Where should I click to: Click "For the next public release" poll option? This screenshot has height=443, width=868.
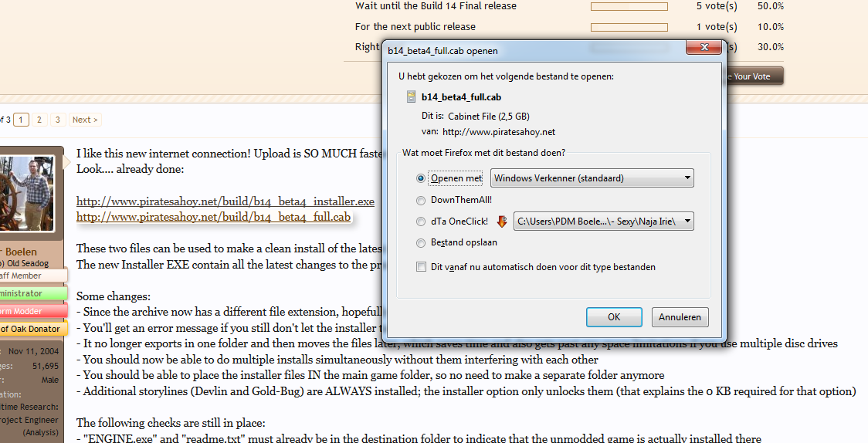point(415,26)
